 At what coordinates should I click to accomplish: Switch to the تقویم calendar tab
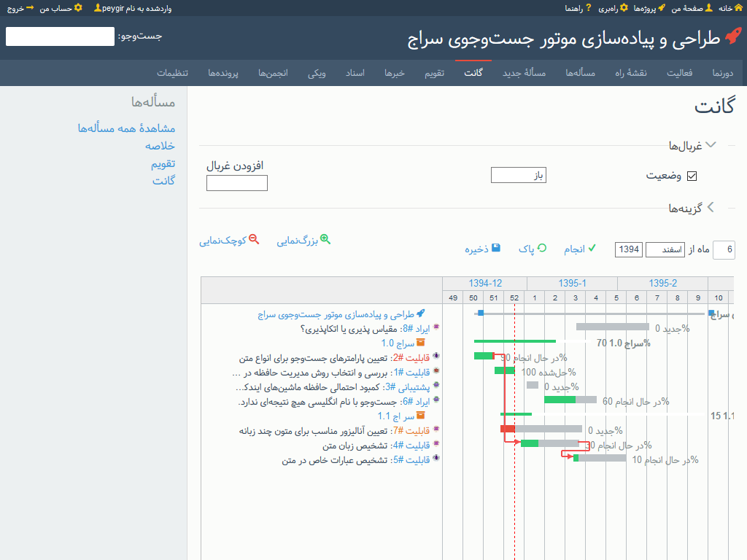[x=435, y=73]
